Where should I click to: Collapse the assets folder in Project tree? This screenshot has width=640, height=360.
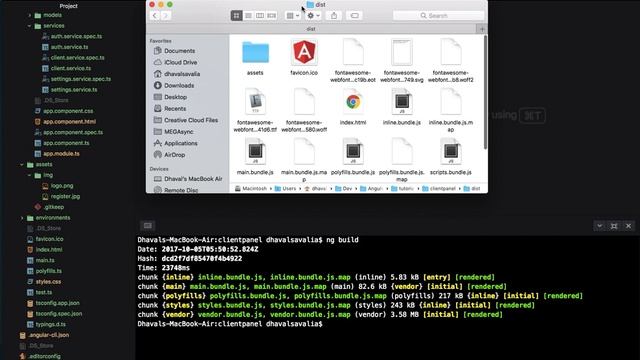22,164
